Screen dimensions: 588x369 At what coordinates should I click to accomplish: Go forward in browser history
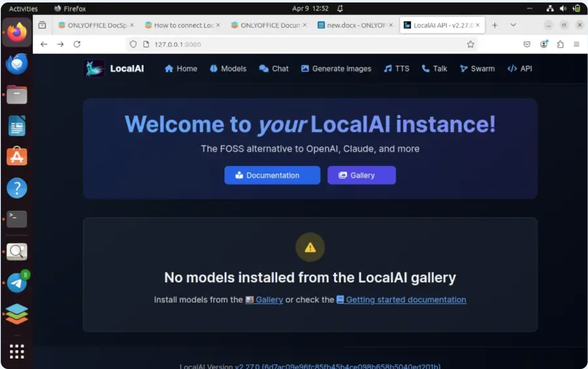click(x=60, y=44)
